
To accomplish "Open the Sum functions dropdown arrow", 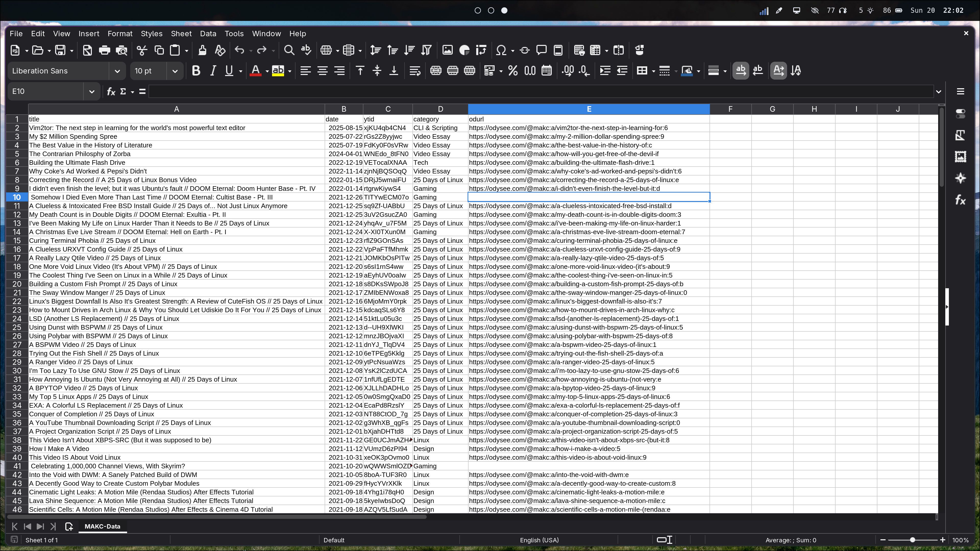I will point(132,92).
